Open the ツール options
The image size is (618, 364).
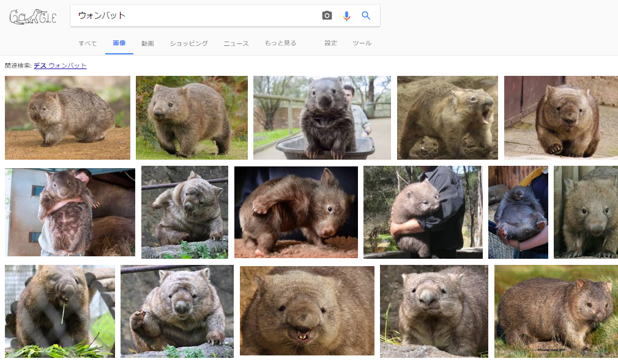362,43
